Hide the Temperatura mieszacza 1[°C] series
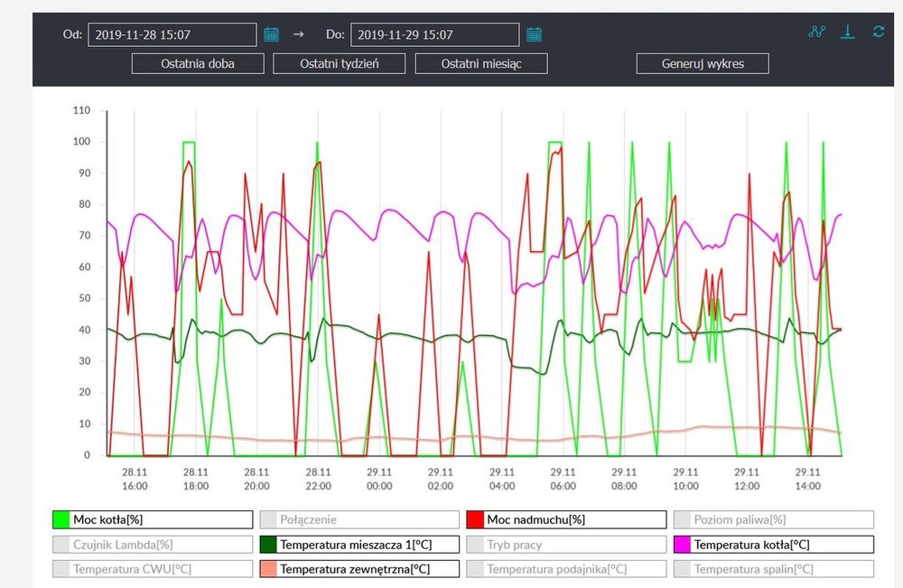Viewport: 903px width, 588px height. click(x=359, y=545)
